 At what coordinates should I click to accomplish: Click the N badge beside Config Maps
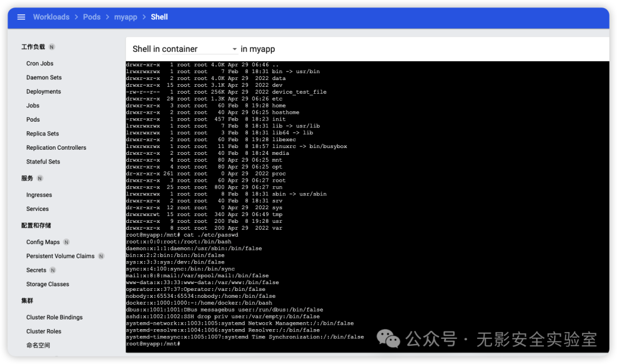tap(66, 242)
